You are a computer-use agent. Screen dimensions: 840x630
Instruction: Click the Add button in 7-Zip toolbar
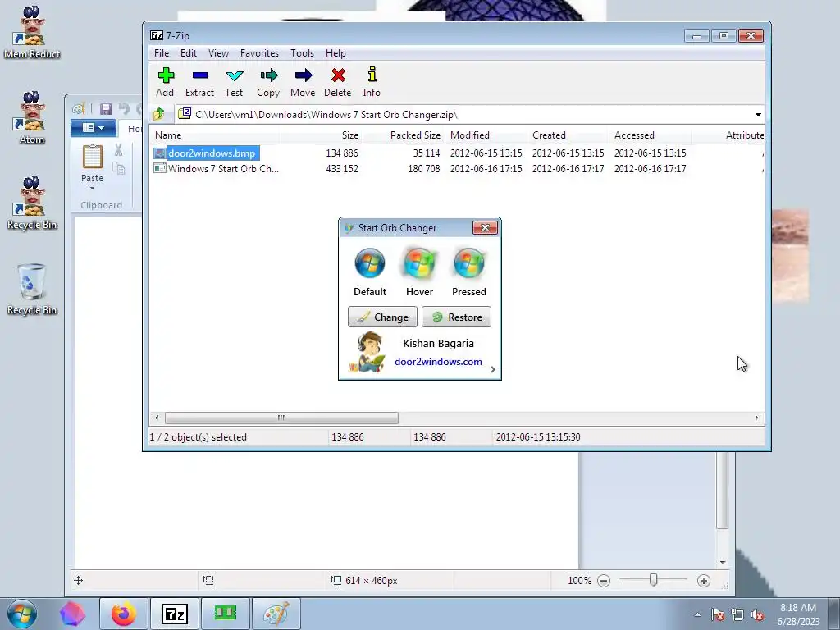[x=165, y=82]
